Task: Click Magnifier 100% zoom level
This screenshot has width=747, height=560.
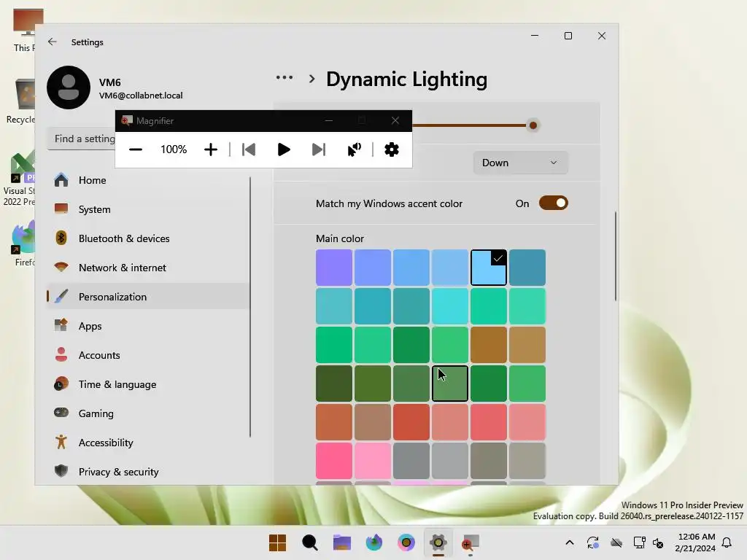Action: [174, 149]
